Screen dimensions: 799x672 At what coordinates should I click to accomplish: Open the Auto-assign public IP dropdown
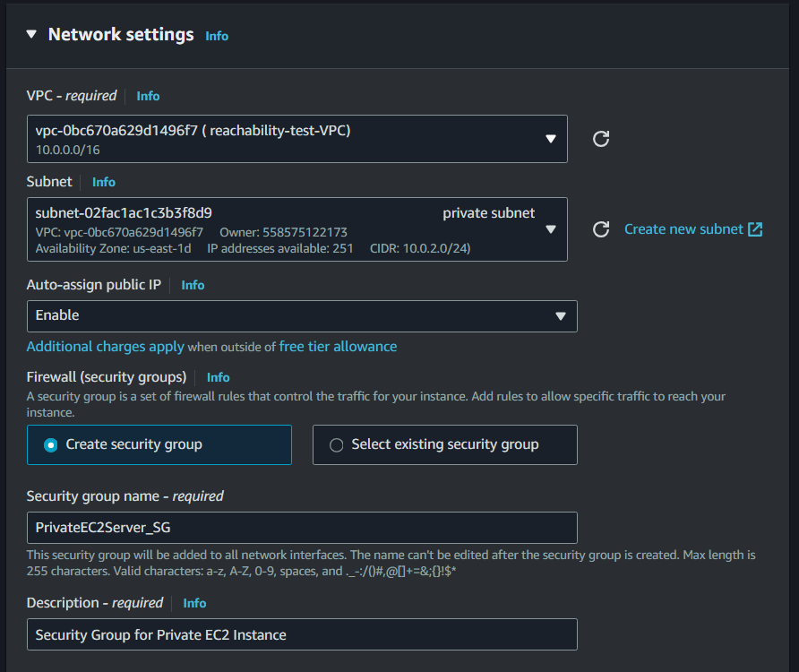302,316
